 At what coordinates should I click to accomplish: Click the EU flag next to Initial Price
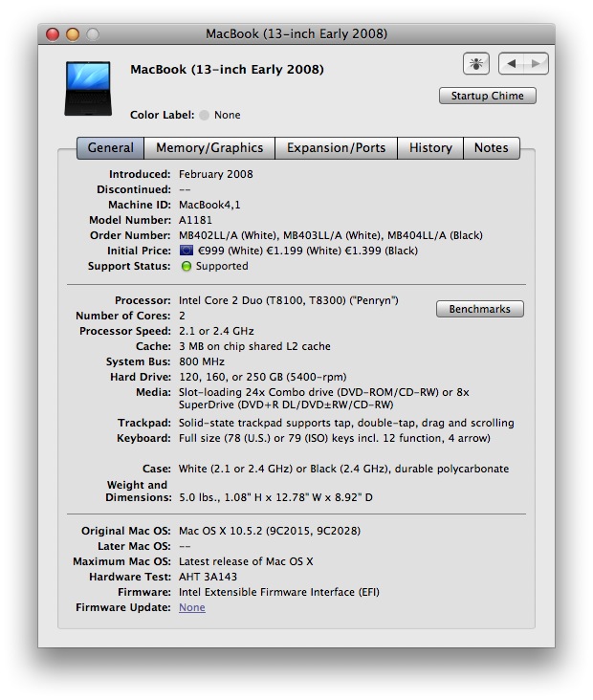(x=187, y=251)
